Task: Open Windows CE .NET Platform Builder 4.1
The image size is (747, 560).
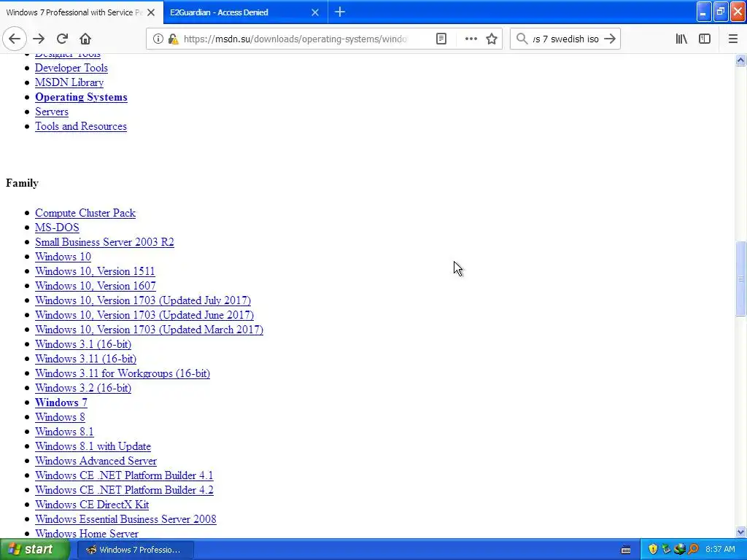Action: click(124, 475)
